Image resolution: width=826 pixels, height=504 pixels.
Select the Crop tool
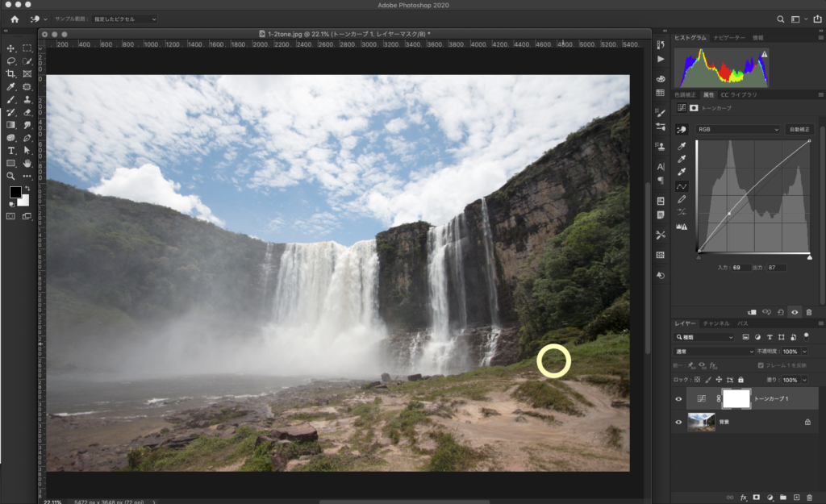[11, 74]
